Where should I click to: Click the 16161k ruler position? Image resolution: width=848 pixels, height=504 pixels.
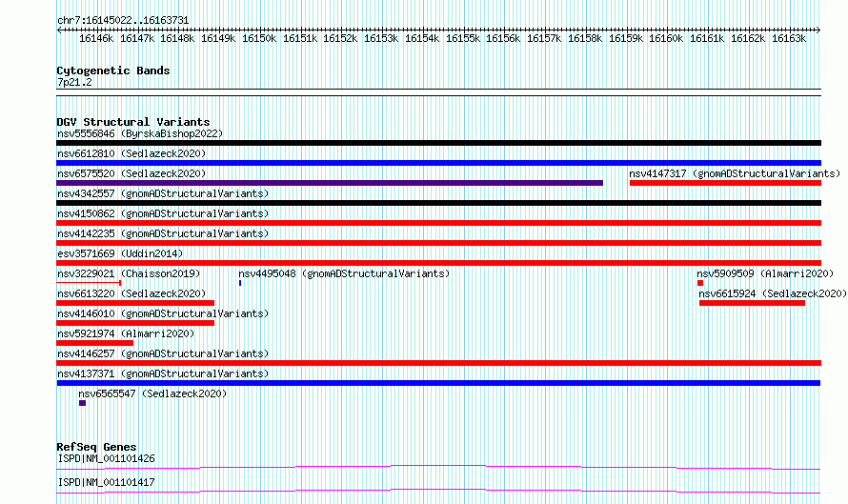[x=707, y=38]
